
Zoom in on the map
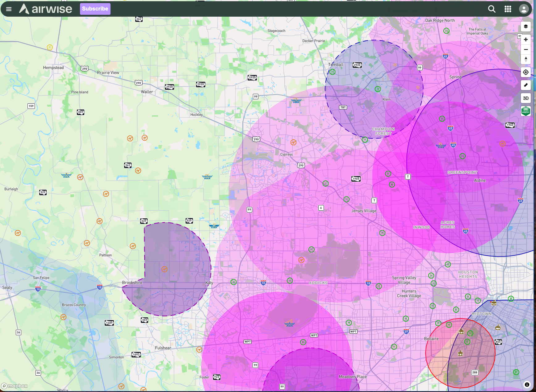click(x=526, y=39)
